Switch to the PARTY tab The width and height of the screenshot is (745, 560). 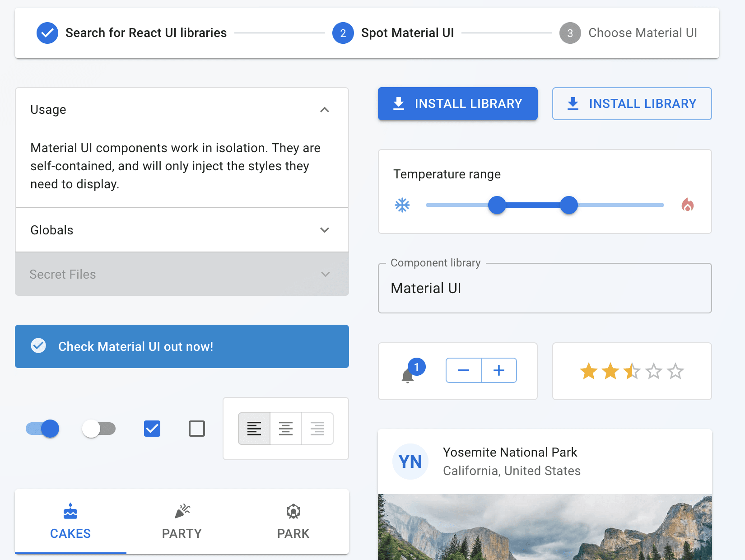pos(182,522)
